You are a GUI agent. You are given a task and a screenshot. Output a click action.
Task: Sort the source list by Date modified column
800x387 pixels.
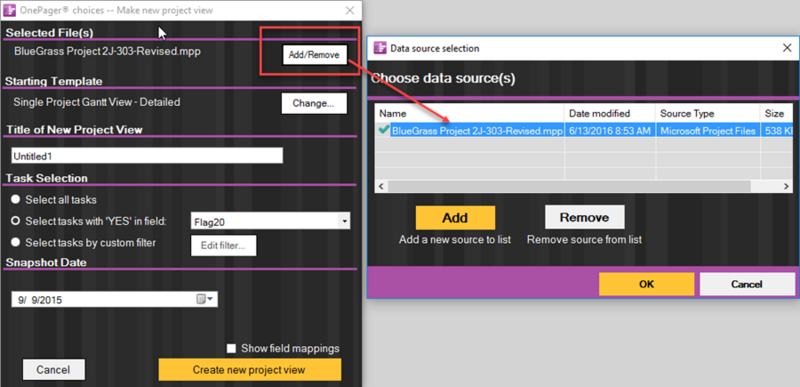click(x=610, y=113)
